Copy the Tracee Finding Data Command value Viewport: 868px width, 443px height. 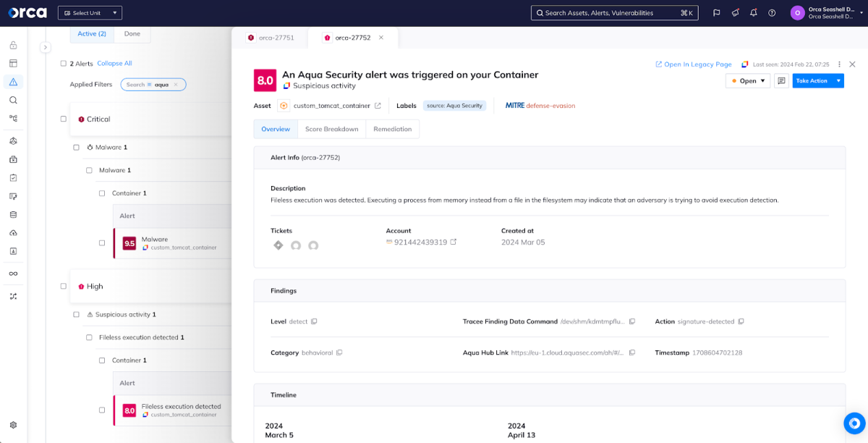point(631,321)
